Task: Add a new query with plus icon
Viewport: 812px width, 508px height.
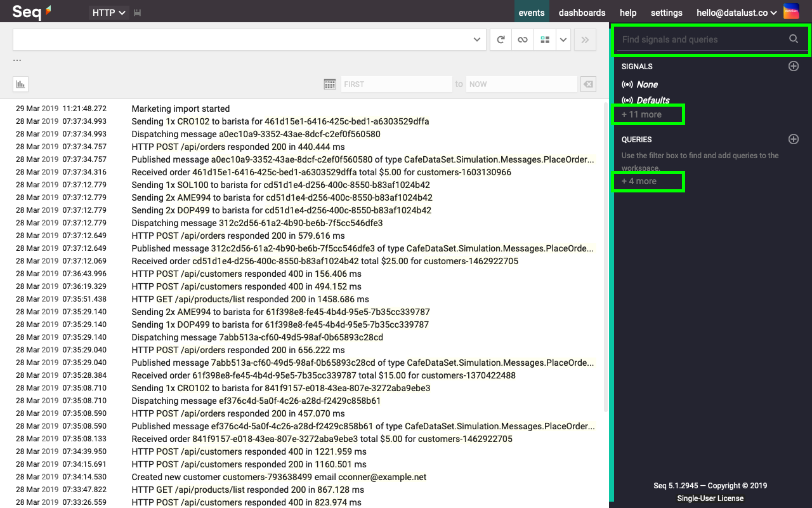Action: pyautogui.click(x=794, y=139)
